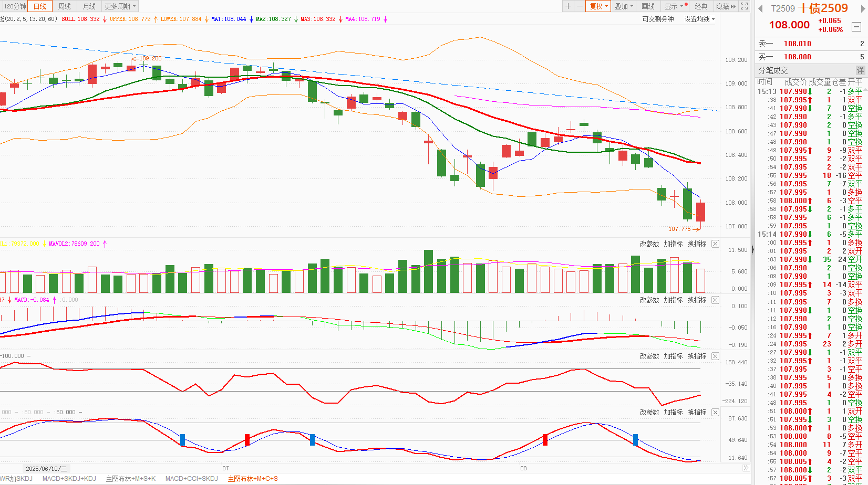The height and width of the screenshot is (485, 868).
Task: Open 设置均线 moving average settings dropdown
Action: [699, 19]
